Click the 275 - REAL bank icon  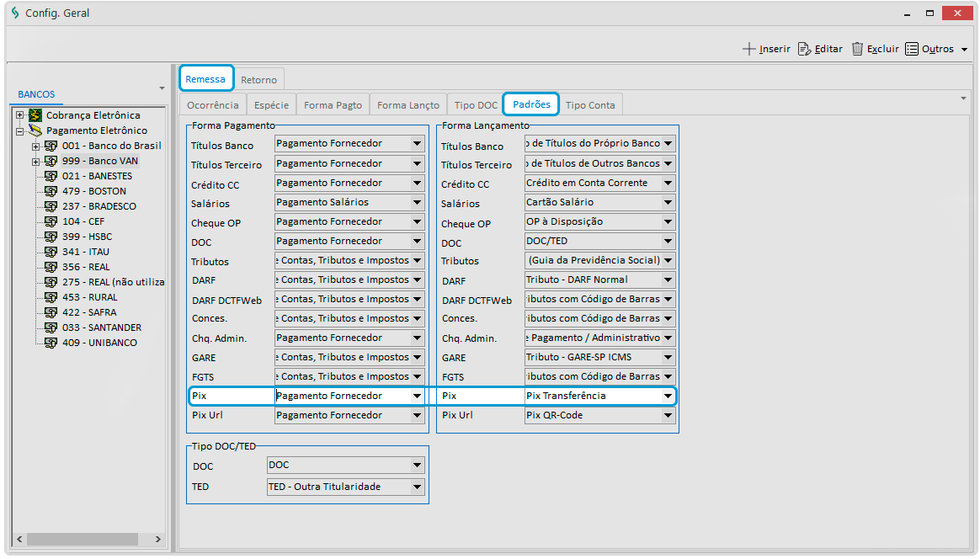tap(51, 282)
